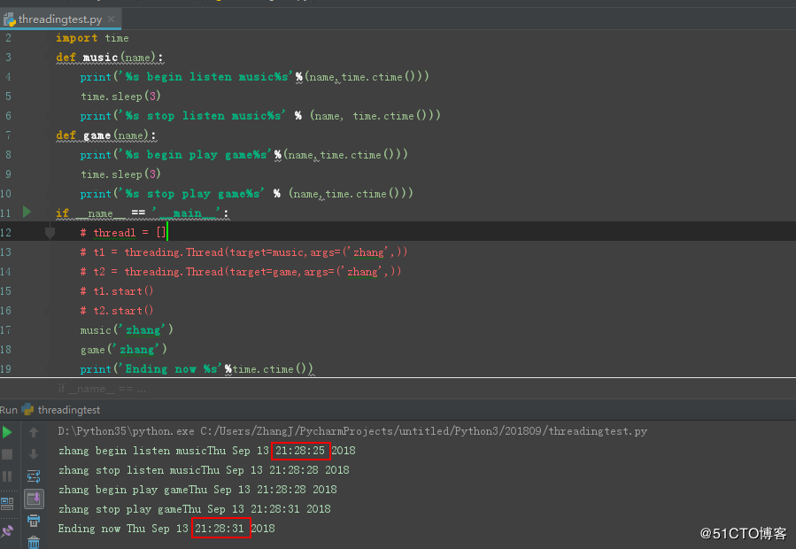Viewport: 796px width, 549px height.
Task: Click Restore Layout icon in Run panel
Action: click(7, 503)
